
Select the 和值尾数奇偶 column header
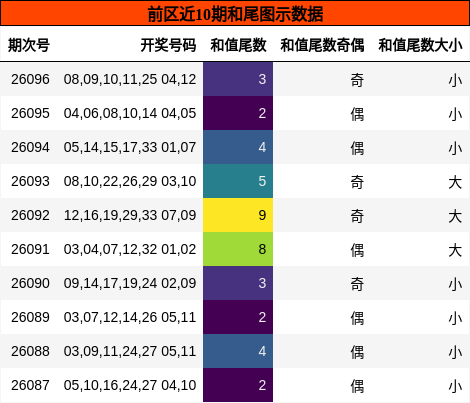[x=322, y=45]
